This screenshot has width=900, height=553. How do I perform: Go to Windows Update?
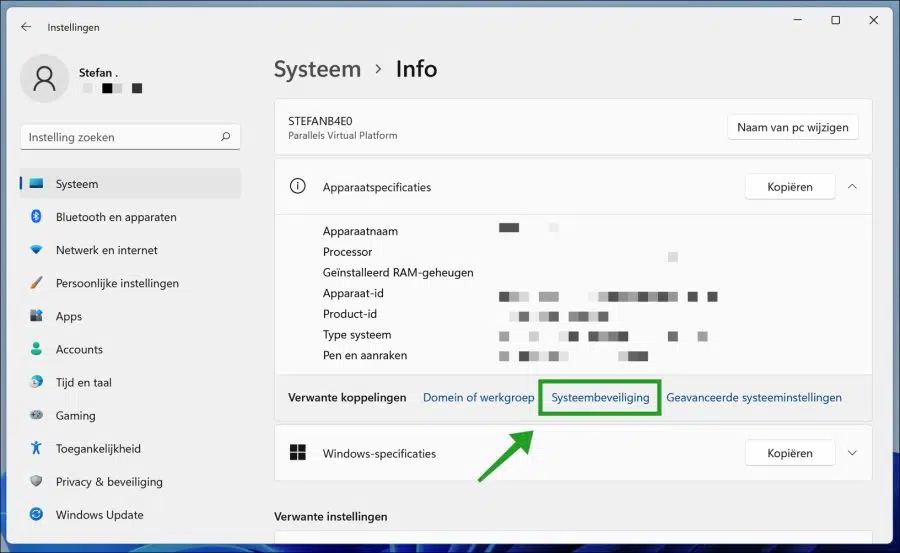131,515
